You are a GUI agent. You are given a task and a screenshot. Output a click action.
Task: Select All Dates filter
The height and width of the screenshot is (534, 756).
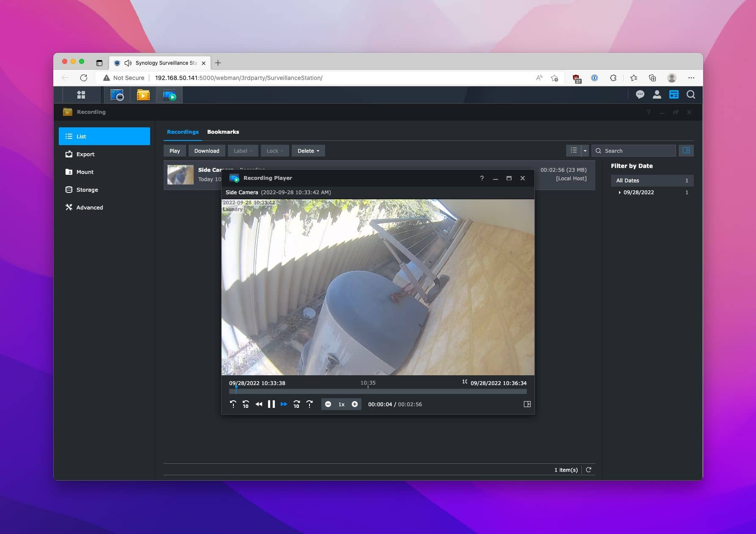(x=652, y=180)
